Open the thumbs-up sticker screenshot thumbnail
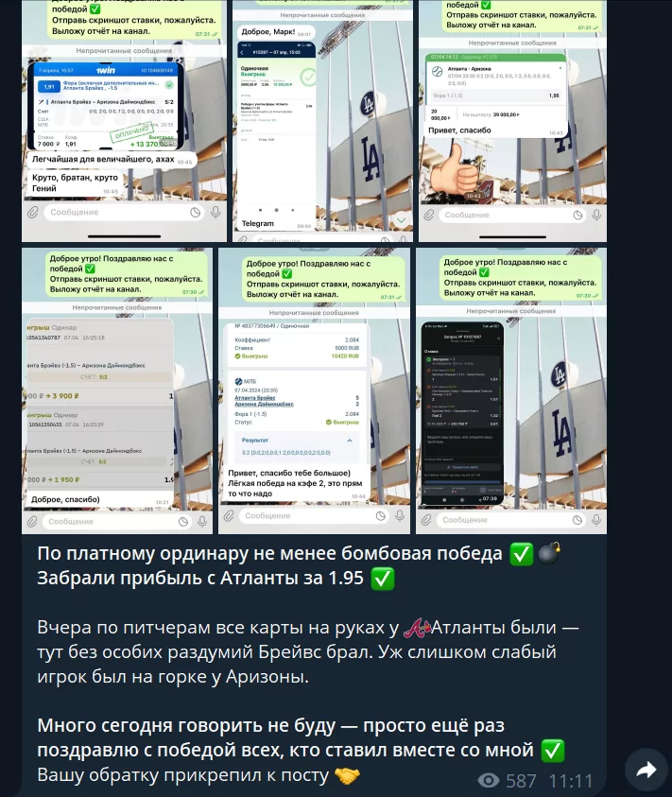Image resolution: width=672 pixels, height=797 pixels. tap(512, 120)
